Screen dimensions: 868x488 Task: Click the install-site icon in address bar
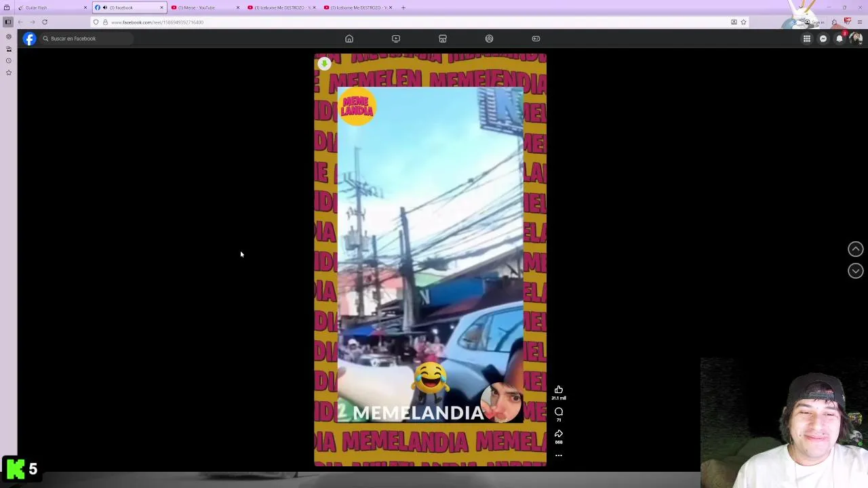click(x=734, y=22)
